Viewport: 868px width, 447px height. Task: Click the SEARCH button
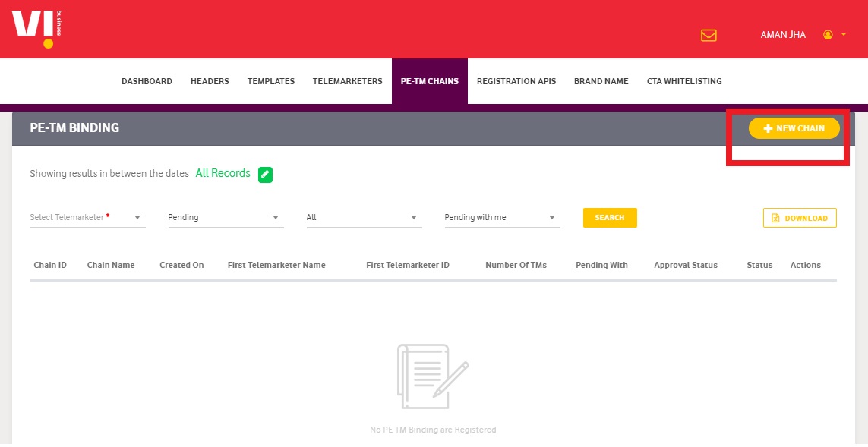[x=610, y=218]
